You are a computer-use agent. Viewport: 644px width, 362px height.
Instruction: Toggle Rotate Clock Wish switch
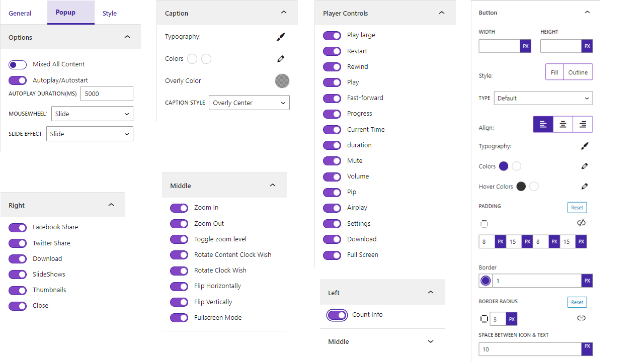click(179, 271)
